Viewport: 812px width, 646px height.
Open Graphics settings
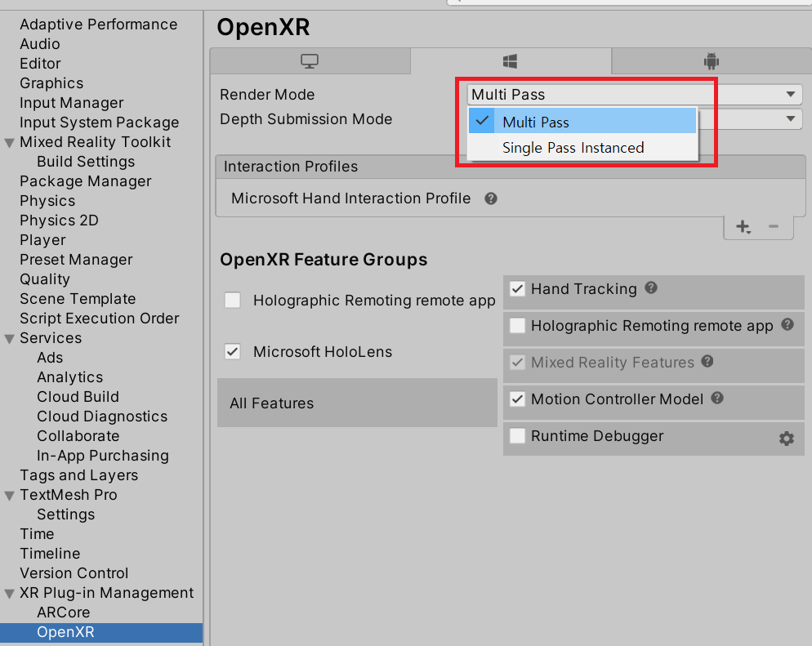click(x=51, y=83)
